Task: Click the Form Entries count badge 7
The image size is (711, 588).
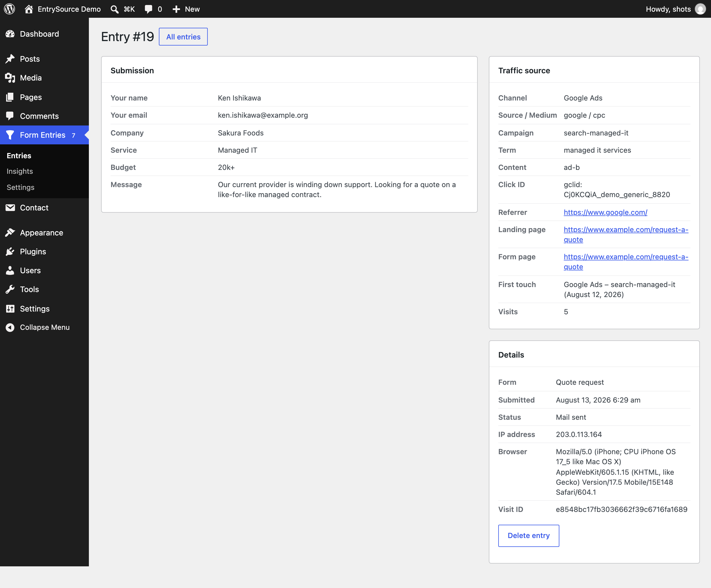Action: [74, 135]
